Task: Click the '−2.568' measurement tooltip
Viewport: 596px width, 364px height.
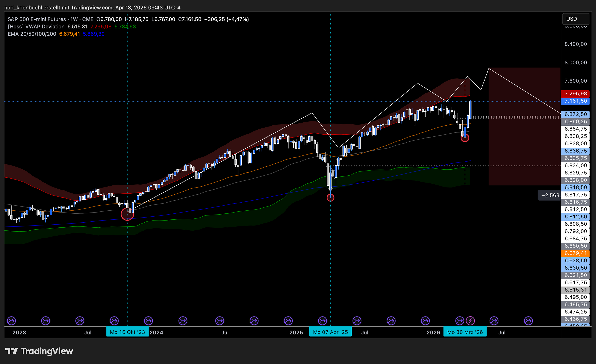Action: (549, 196)
